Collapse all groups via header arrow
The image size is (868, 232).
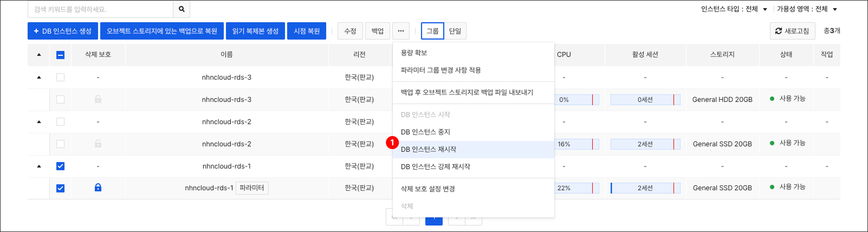click(x=39, y=55)
